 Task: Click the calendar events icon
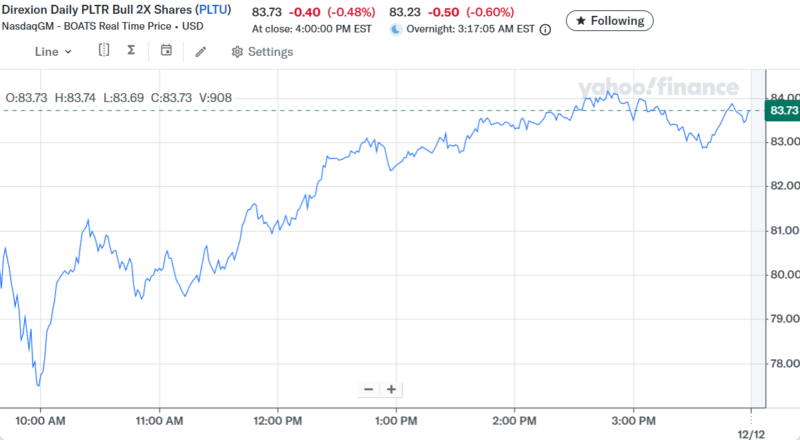166,50
